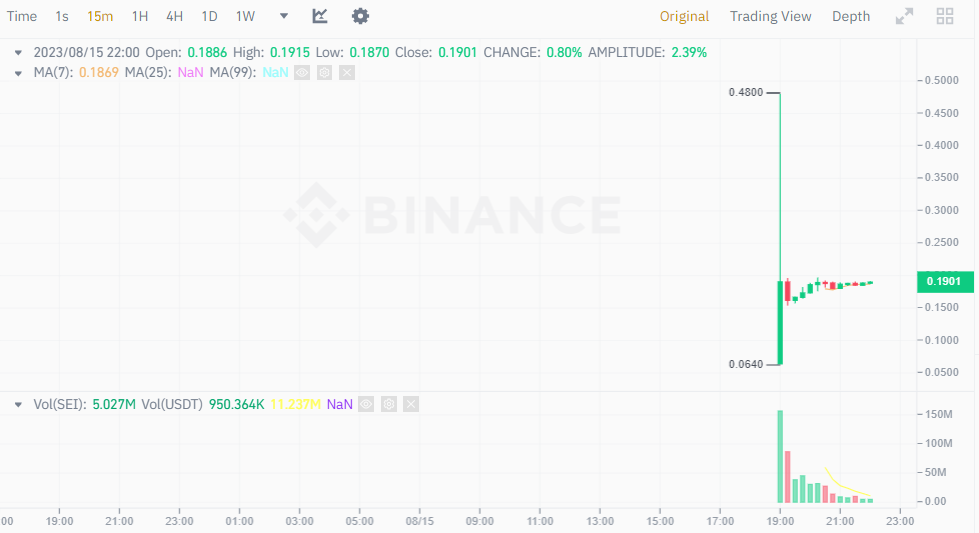This screenshot has width=979, height=533.
Task: Click the 23:00 label at right end of axis
Action: pyautogui.click(x=900, y=521)
